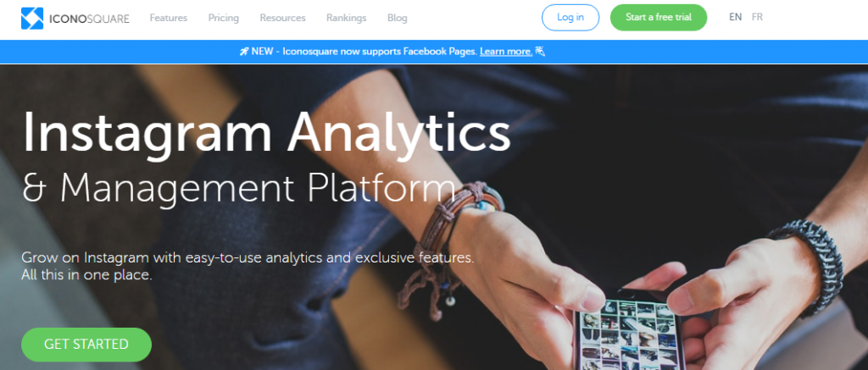Click the Log in button

[x=570, y=17]
